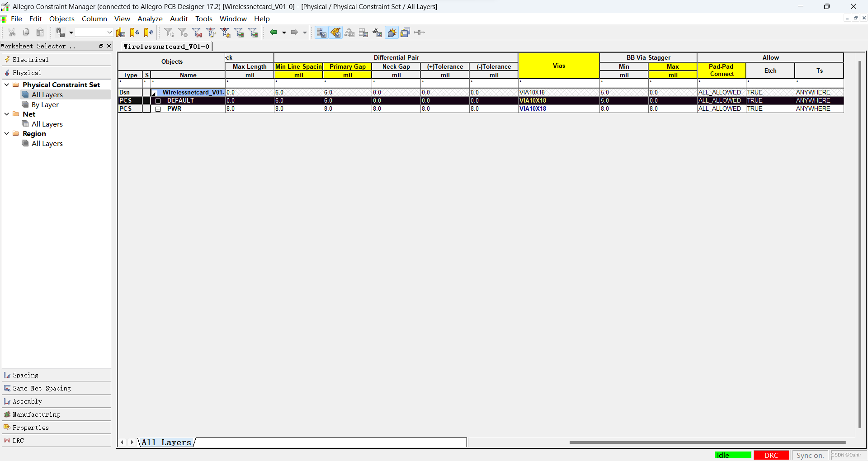Click the first plain funnel filter icon
868x461 pixels.
coord(169,32)
